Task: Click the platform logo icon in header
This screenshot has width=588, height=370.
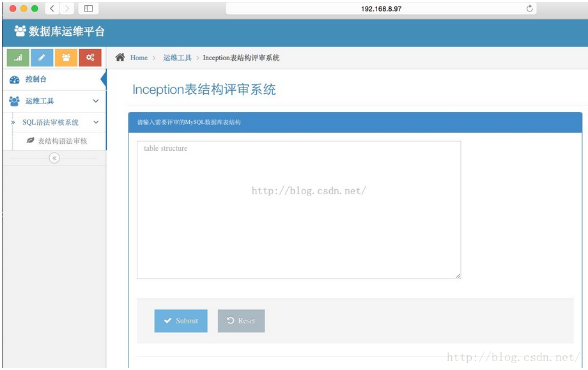Action: pyautogui.click(x=20, y=31)
